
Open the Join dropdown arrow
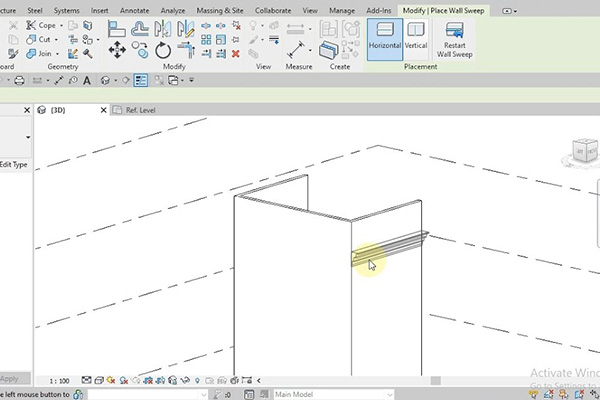coord(57,54)
